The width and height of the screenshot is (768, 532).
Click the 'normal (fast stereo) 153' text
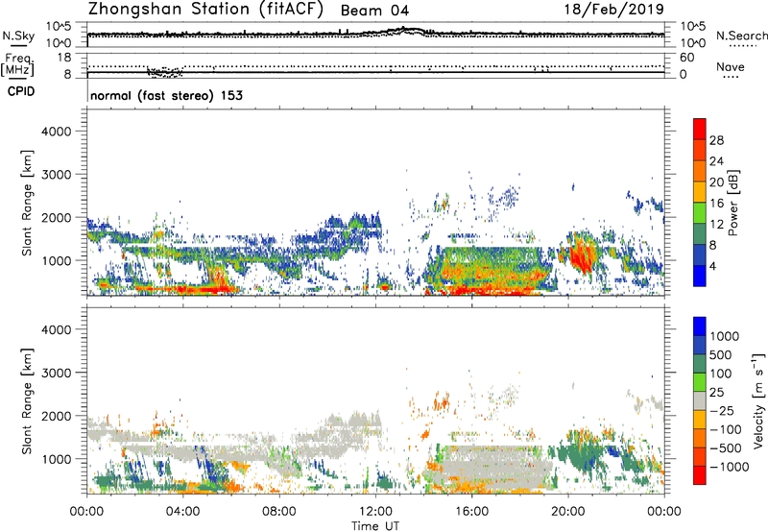pos(166,95)
